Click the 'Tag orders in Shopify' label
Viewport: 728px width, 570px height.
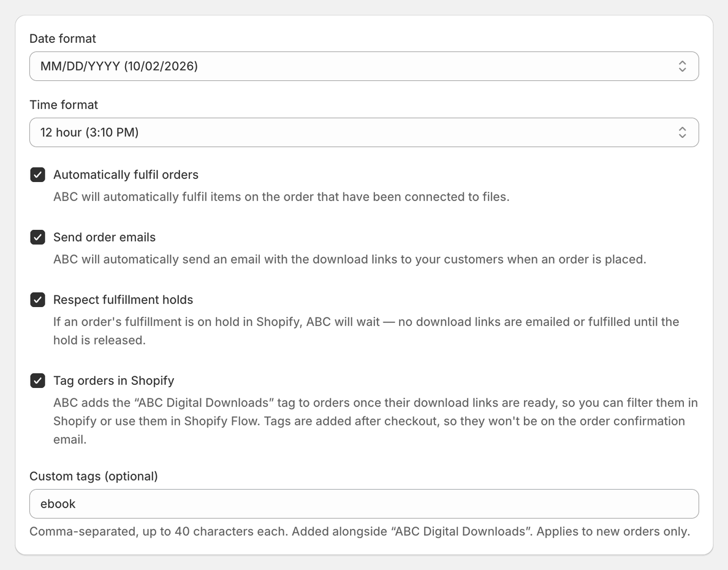click(114, 381)
